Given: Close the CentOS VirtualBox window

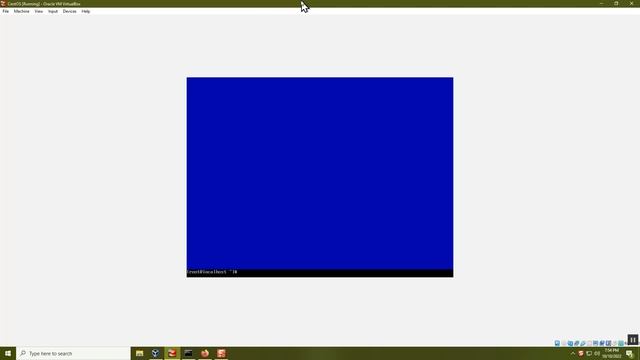Looking at the screenshot, I should [631, 3].
